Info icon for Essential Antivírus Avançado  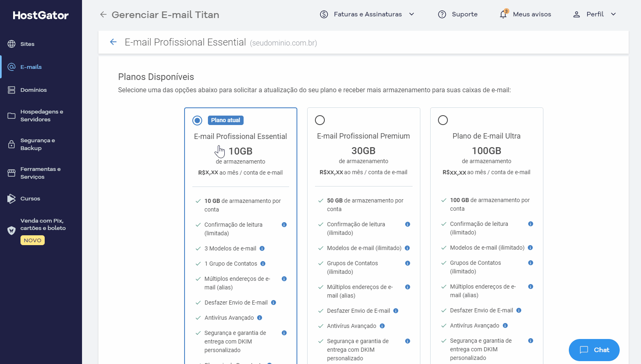pyautogui.click(x=260, y=318)
